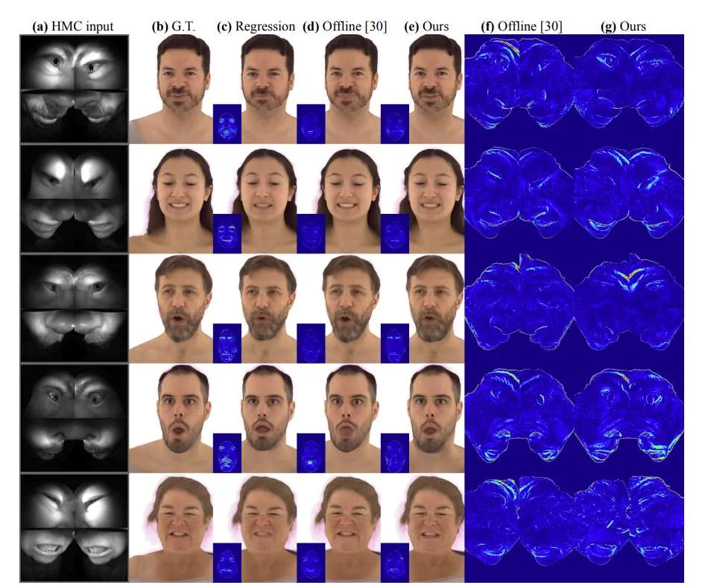Image resolution: width=705 pixels, height=588 pixels.
Task: Select Offline [30] face render of older woman
Action: [352, 528]
